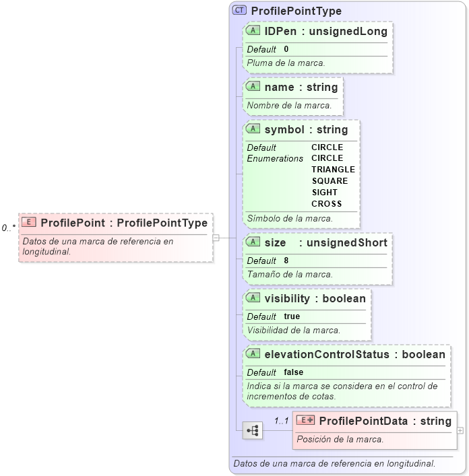Click the CROSS enumeration value
Screen dimensions: 469x476
pos(327,204)
